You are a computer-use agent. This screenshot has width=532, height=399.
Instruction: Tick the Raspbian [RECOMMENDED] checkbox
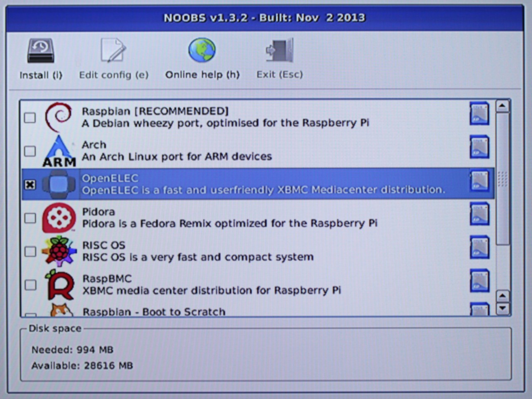(x=30, y=118)
